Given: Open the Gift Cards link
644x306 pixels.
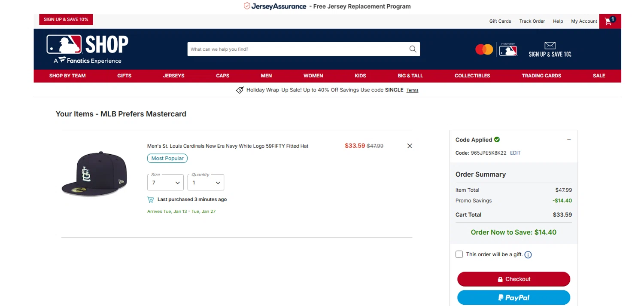Looking at the screenshot, I should [x=500, y=21].
